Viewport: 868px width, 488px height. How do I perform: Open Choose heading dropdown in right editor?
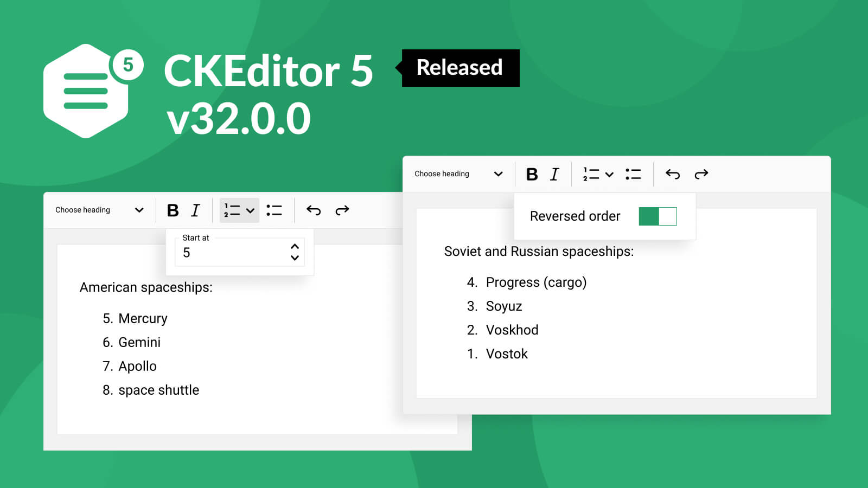458,174
